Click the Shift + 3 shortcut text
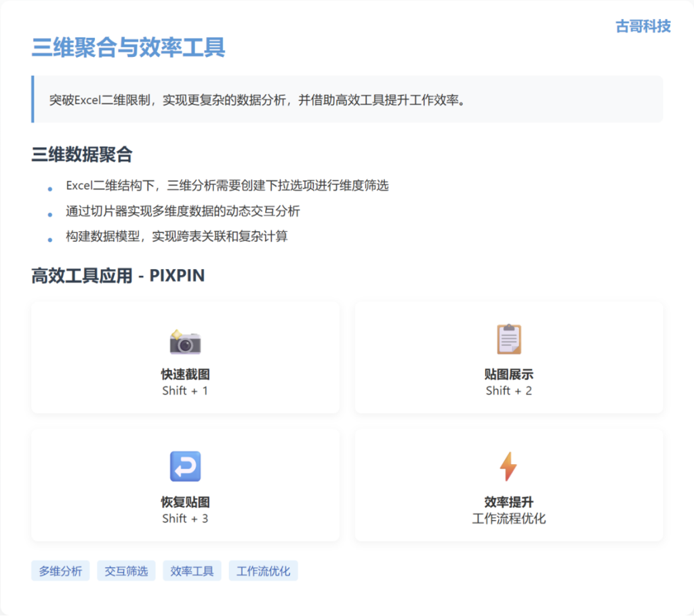 point(185,518)
